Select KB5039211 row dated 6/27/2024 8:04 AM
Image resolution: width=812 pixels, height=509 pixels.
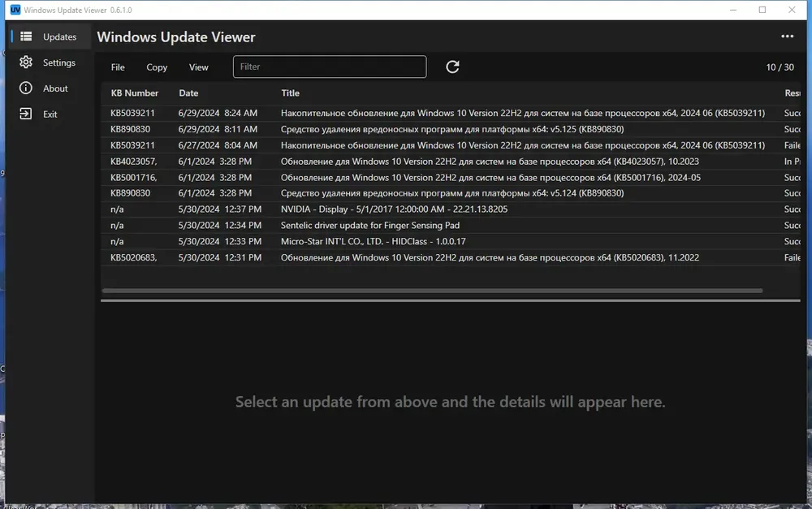451,145
